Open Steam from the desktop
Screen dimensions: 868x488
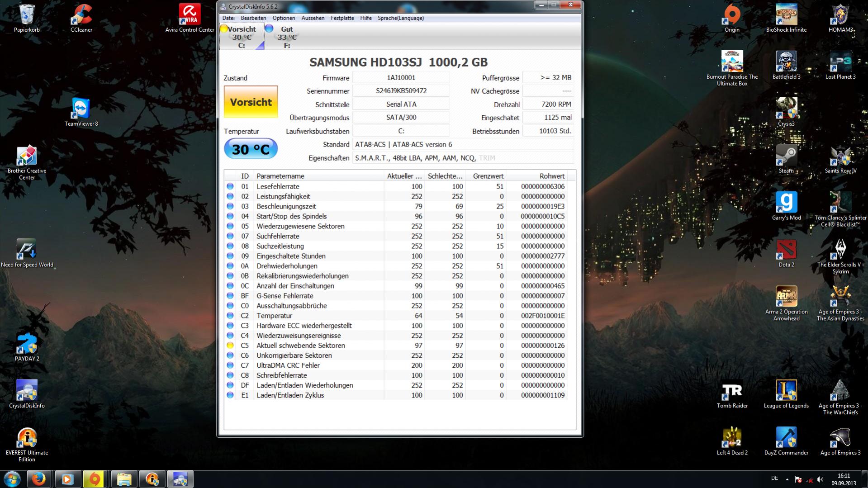coord(786,159)
